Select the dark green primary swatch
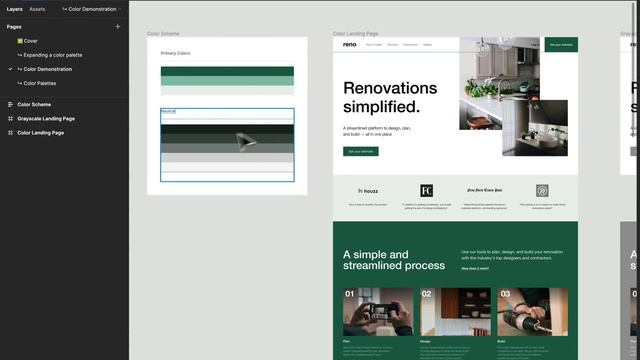Screen dimensions: 640x360 tap(227, 71)
